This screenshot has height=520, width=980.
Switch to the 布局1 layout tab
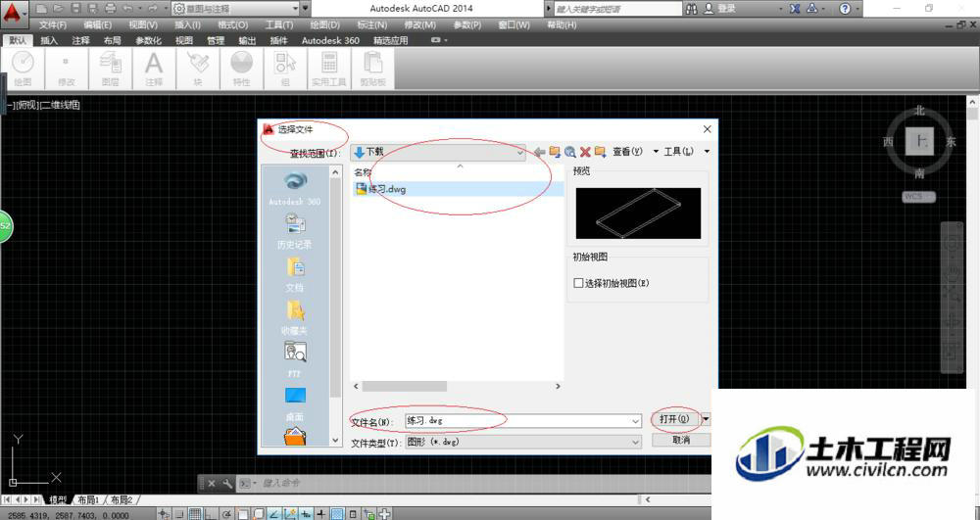tap(89, 500)
